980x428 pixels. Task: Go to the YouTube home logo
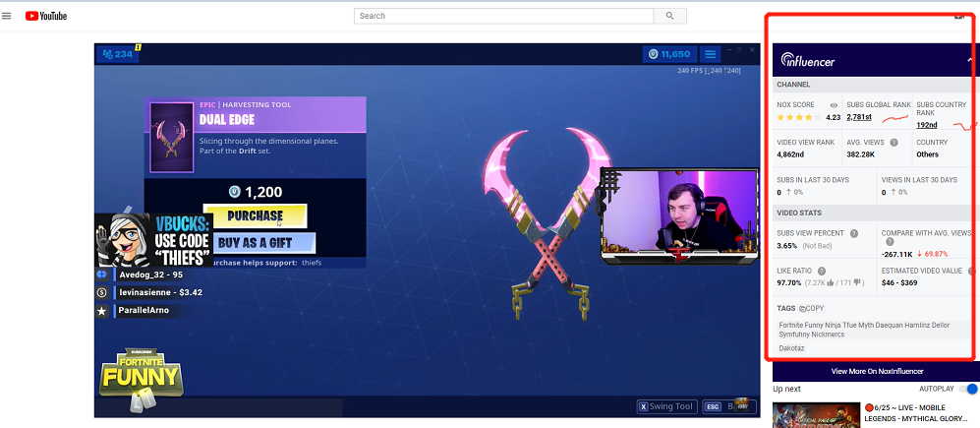coord(46,16)
